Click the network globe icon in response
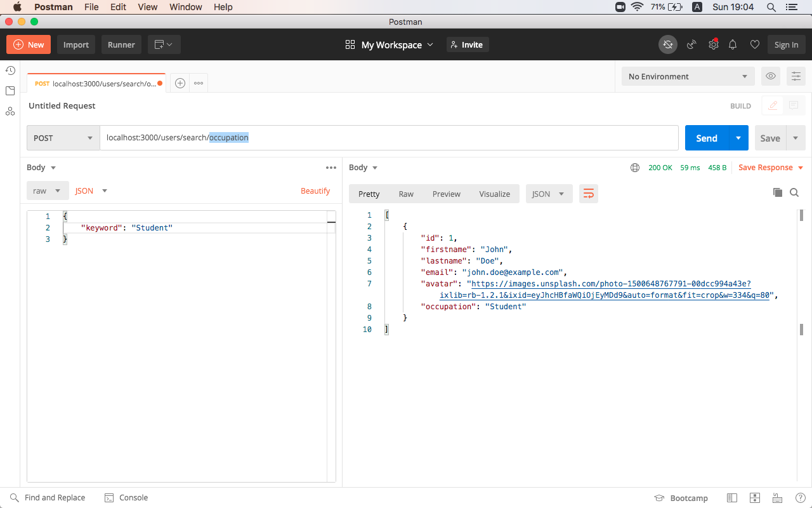This screenshot has height=508, width=812. 635,168
